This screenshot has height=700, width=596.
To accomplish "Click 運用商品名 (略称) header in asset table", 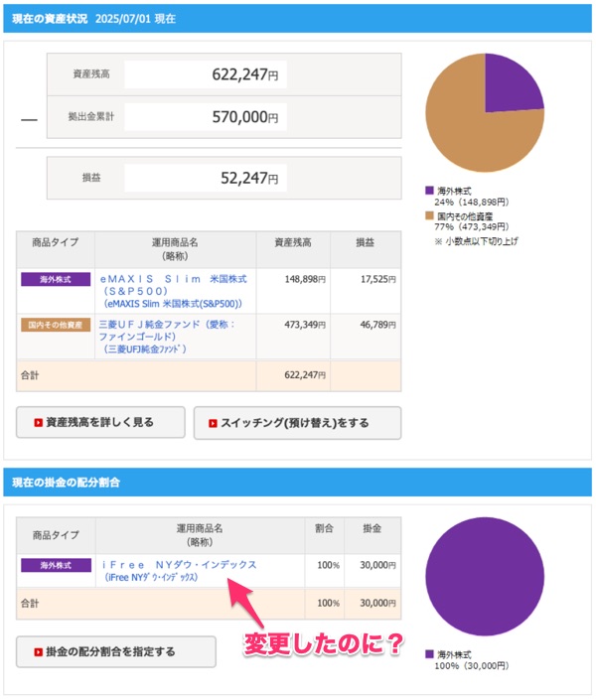I will click(x=175, y=249).
